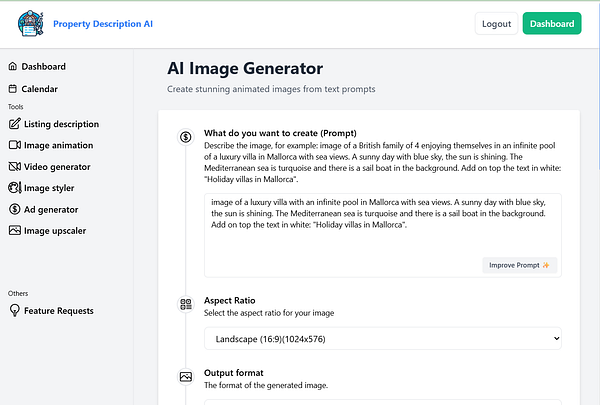Click 'Select the aspect ratio for your image' text
Image resolution: width=600 pixels, height=405 pixels.
coord(269,313)
